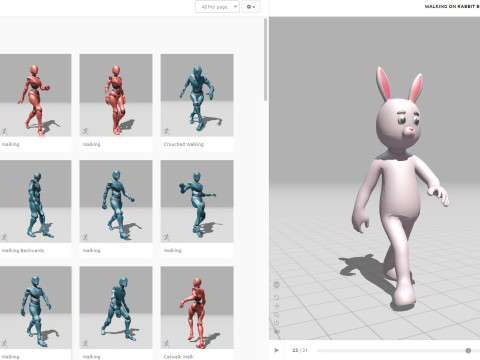
Task: Click the animation list scrollbar
Action: (265, 59)
